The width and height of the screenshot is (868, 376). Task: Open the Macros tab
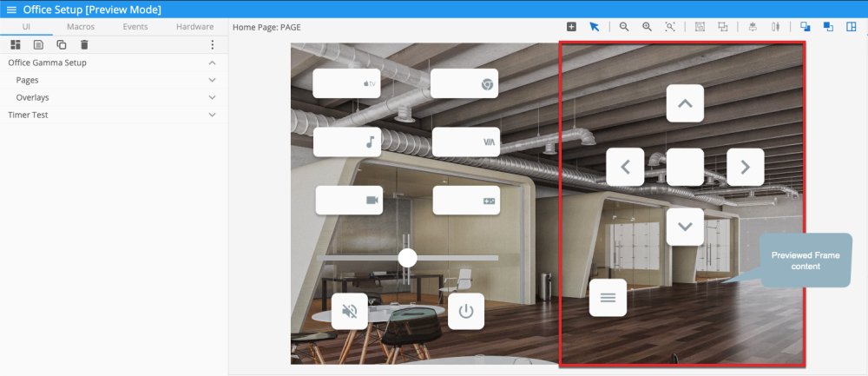click(81, 27)
